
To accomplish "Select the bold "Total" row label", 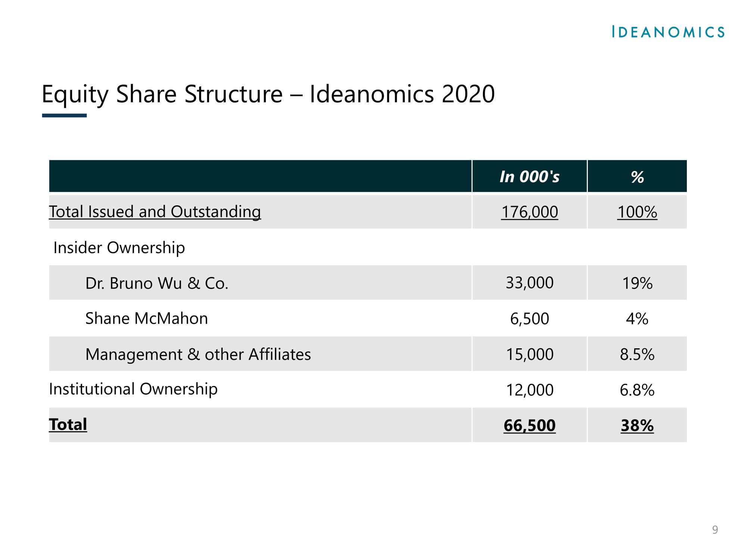I will (x=68, y=424).
